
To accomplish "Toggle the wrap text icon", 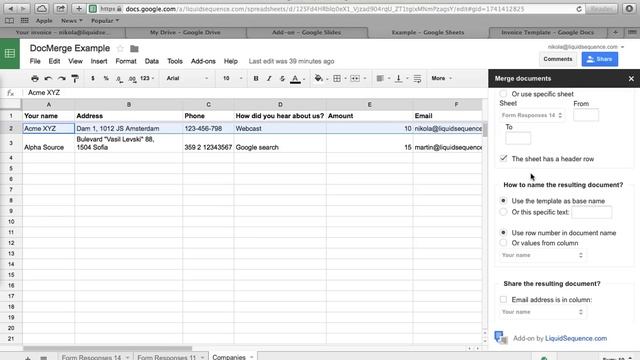I will 417,78.
